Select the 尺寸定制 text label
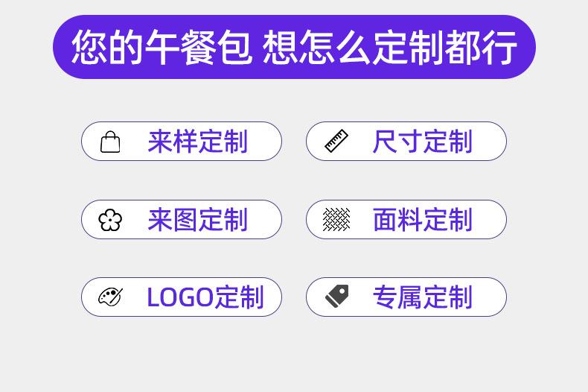Screen dimensions: 588x392 pyautogui.click(x=422, y=142)
